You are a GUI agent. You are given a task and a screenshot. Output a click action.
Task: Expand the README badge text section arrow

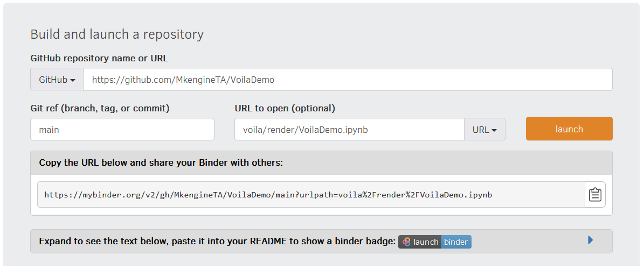[x=591, y=240]
